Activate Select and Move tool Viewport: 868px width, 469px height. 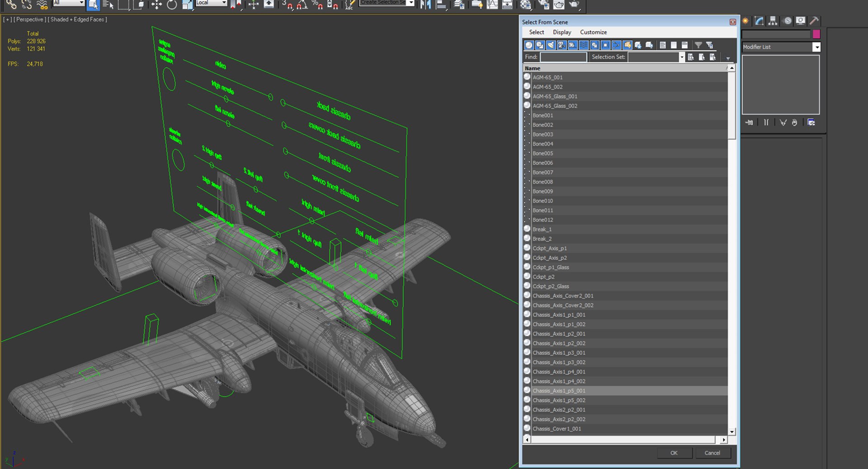click(x=156, y=5)
